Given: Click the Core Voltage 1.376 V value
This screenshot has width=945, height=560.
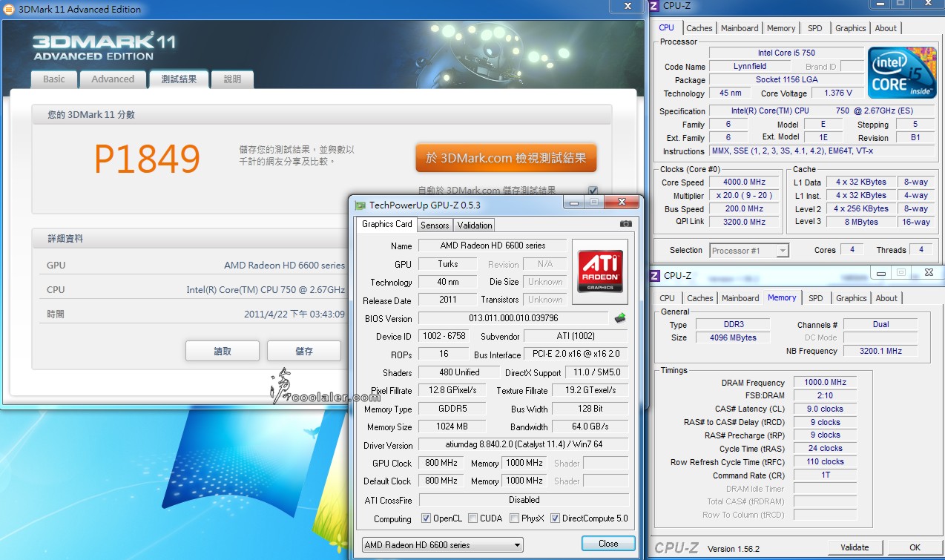Looking at the screenshot, I should pyautogui.click(x=837, y=93).
